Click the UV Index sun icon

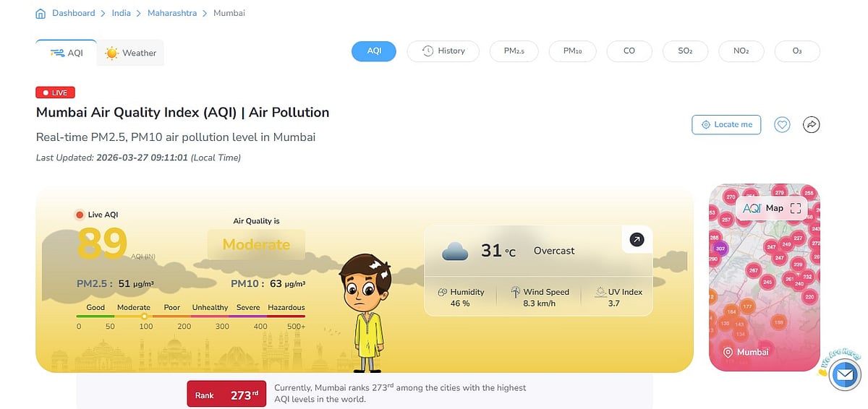pos(600,292)
